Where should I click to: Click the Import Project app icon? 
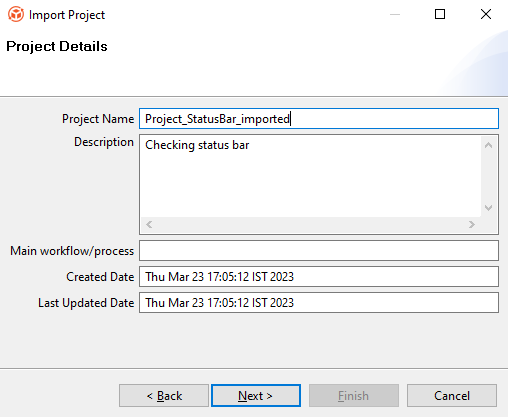click(16, 14)
